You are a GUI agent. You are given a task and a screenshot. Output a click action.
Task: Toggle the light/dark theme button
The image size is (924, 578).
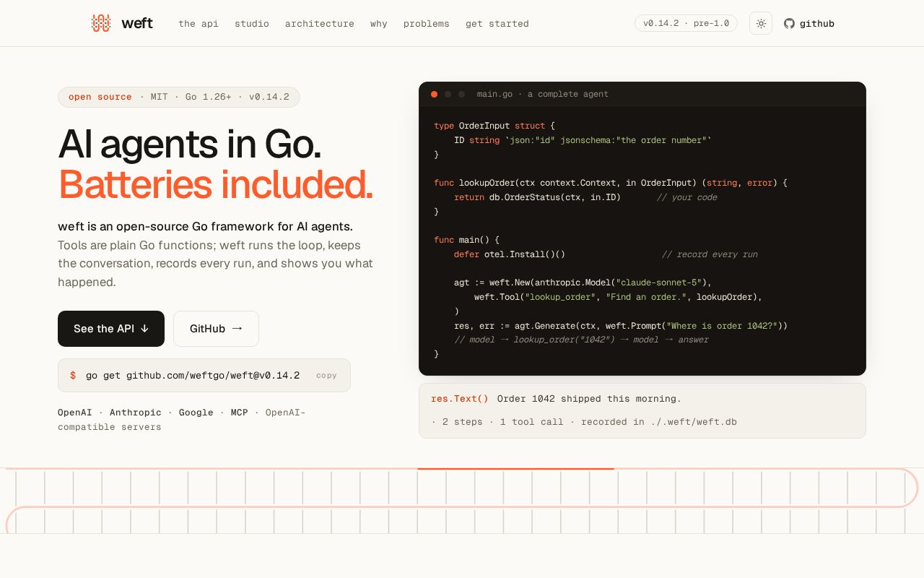pos(761,23)
